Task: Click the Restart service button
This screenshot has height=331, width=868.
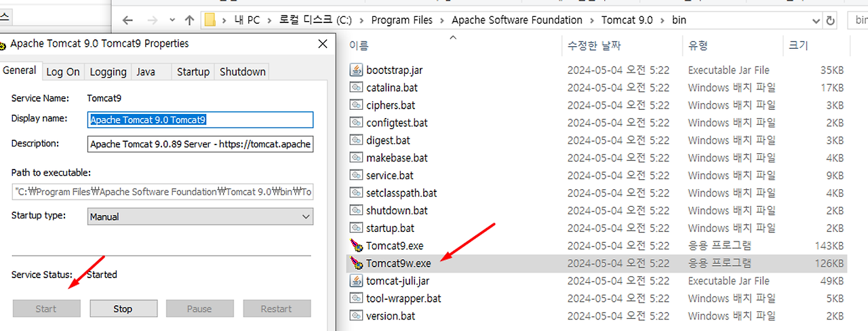Action: coord(277,309)
